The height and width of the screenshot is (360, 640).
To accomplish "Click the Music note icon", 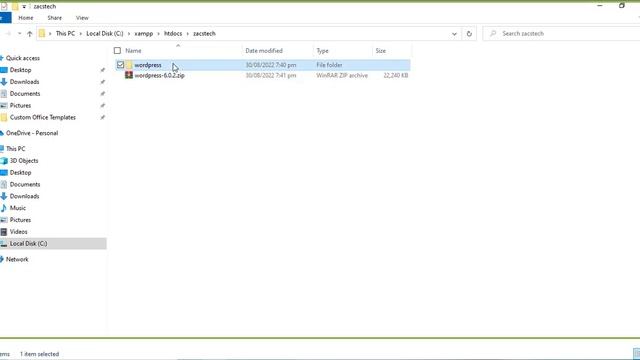I will coord(4,208).
